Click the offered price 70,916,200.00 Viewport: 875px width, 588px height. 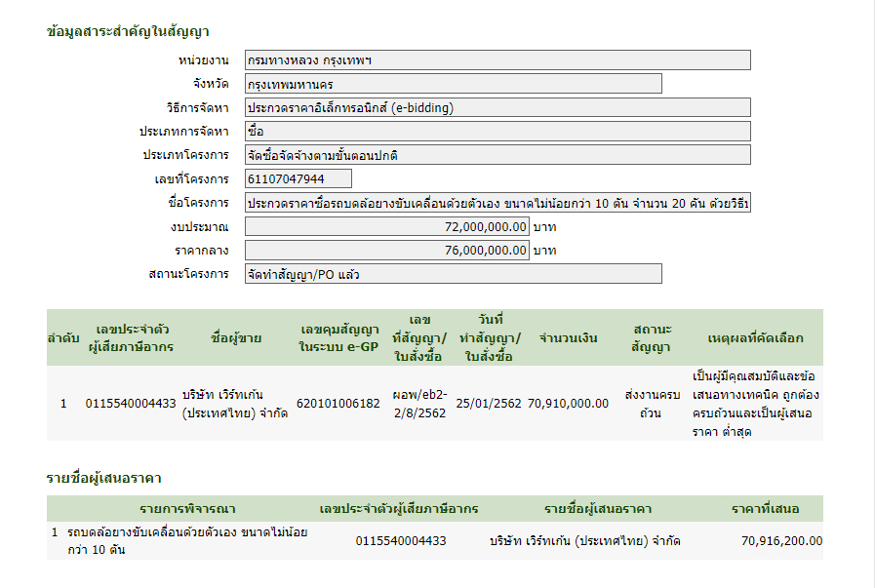tap(781, 540)
